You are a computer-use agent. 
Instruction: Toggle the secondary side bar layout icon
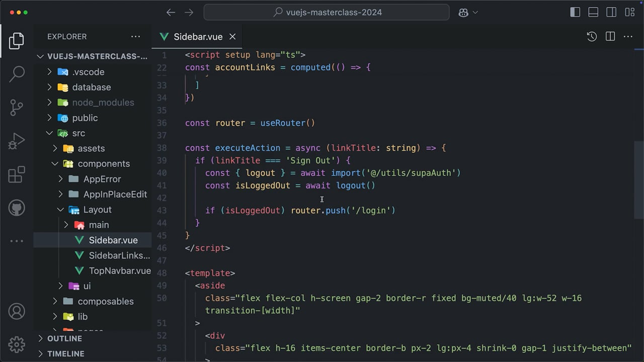(611, 13)
